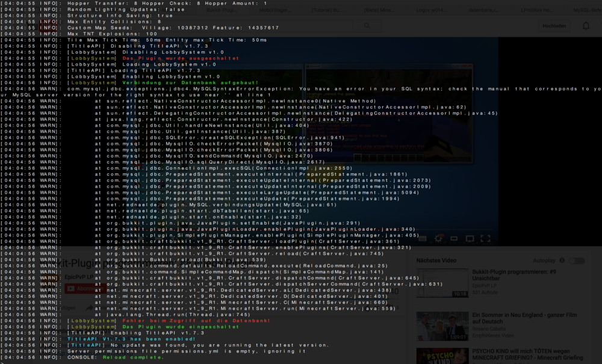Click the YouTube search magnifier button
The width and height of the screenshot is (602, 364).
pos(367,26)
